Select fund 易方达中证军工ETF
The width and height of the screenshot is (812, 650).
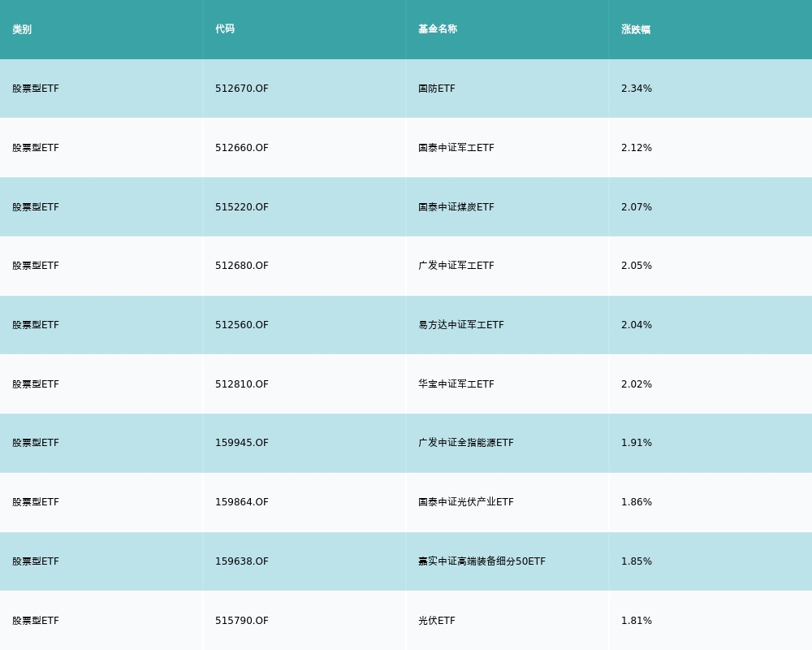(x=461, y=324)
